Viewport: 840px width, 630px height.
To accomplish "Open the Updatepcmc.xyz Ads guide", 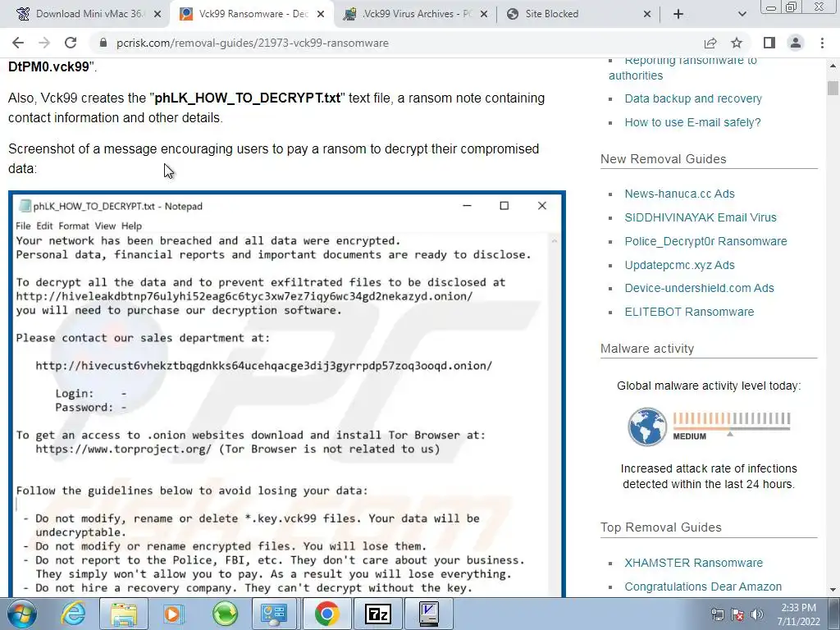I will tap(679, 265).
